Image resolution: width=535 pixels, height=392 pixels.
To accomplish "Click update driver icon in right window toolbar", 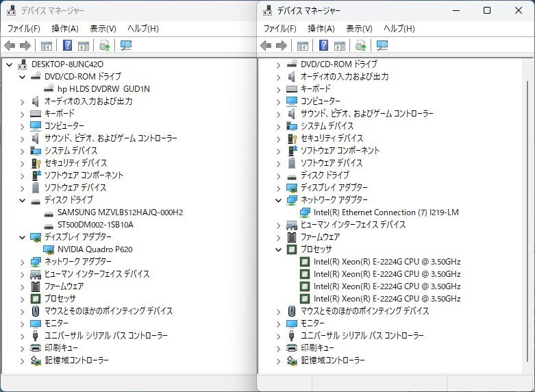I will pos(360,45).
